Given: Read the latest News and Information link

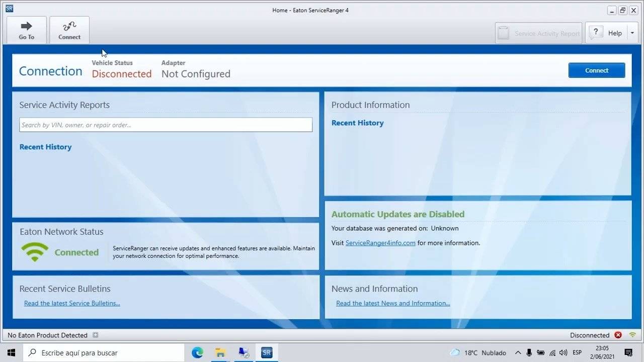Looking at the screenshot, I should (x=393, y=303).
